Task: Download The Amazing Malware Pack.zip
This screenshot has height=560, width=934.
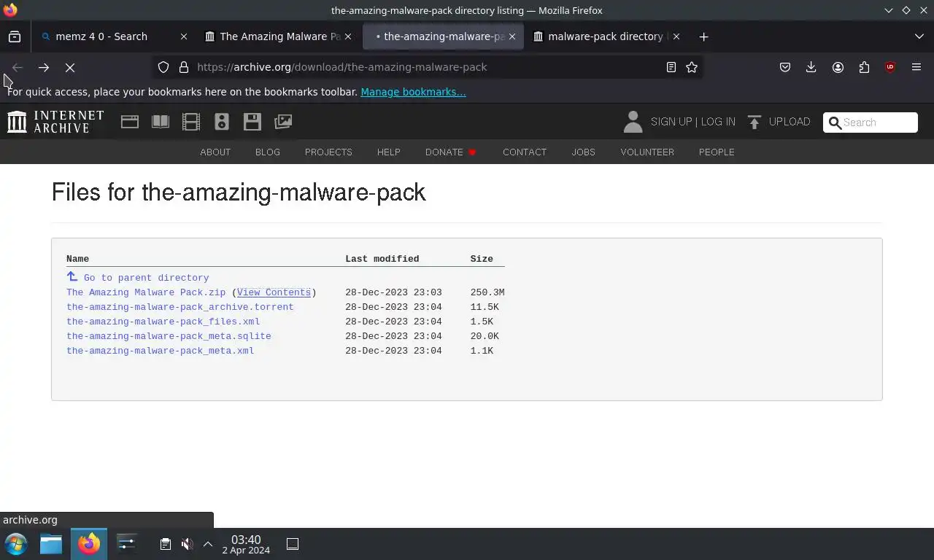Action: 146,292
